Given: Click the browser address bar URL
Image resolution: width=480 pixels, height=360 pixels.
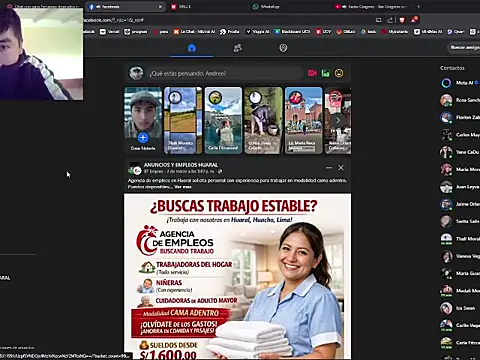Looking at the screenshot, I should click(114, 20).
